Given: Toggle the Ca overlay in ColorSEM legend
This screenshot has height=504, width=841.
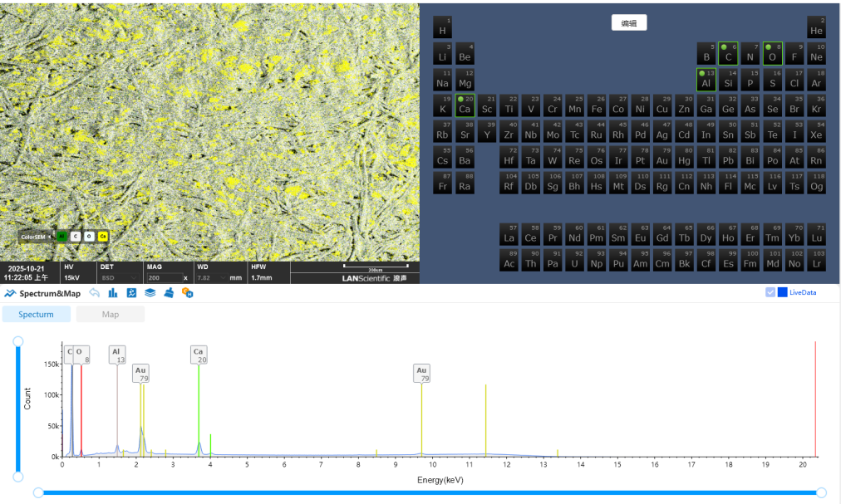Looking at the screenshot, I should 103,237.
